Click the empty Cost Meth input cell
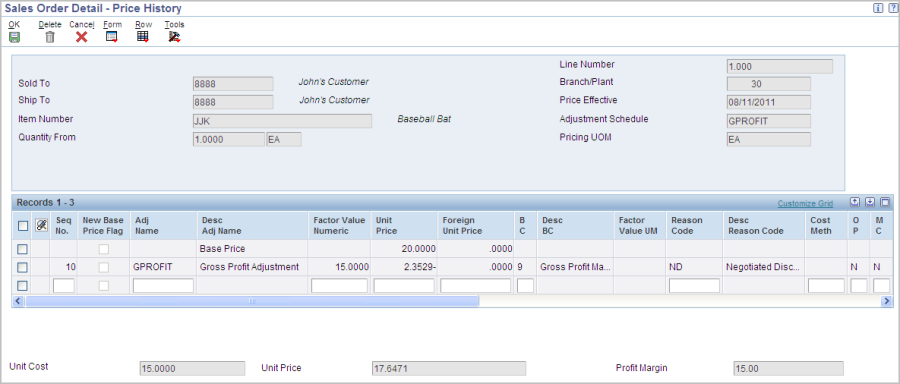The image size is (900, 384). [x=827, y=285]
